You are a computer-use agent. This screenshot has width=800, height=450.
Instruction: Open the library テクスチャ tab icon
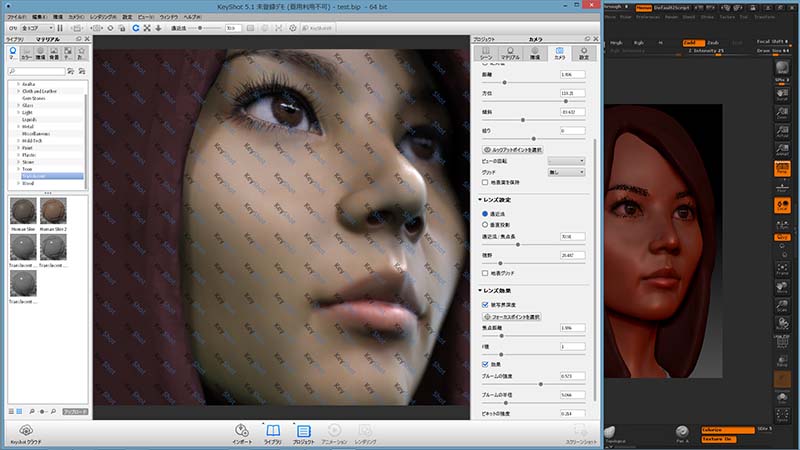tap(67, 53)
